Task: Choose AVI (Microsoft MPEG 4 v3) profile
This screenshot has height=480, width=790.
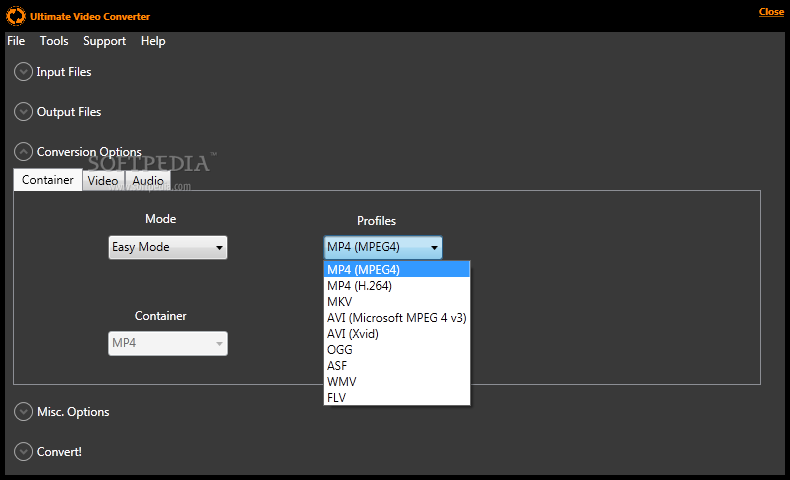Action: pyautogui.click(x=397, y=318)
